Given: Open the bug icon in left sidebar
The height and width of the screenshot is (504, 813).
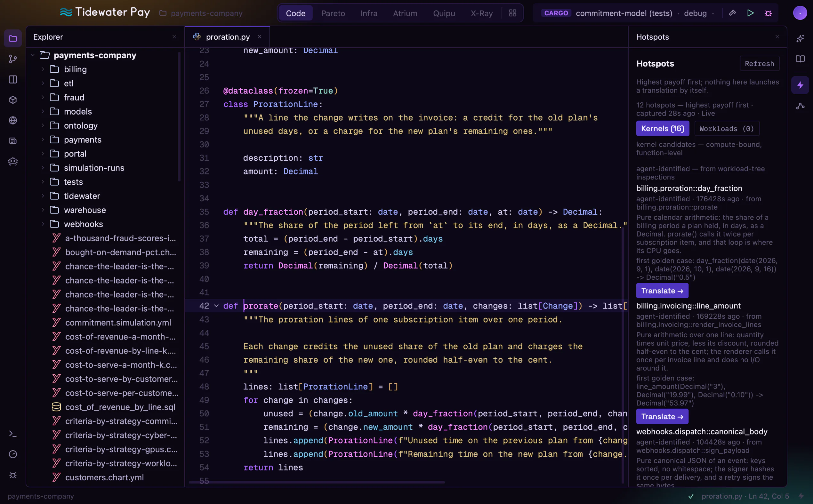Looking at the screenshot, I should tap(13, 475).
